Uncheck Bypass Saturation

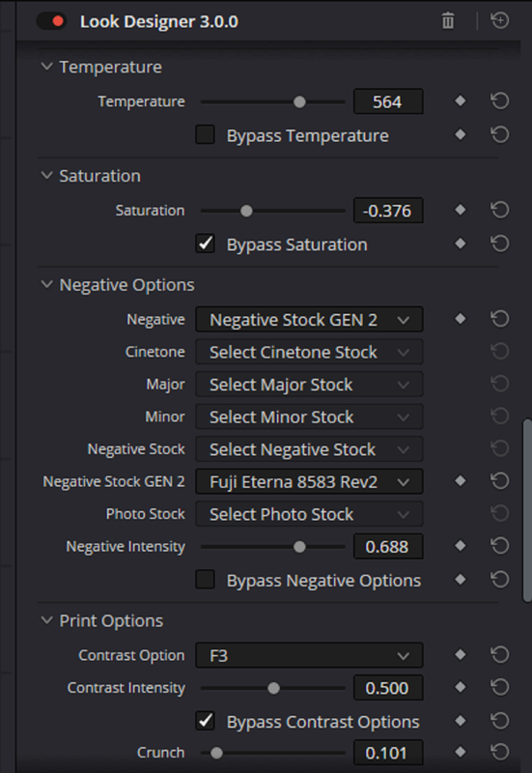pos(205,243)
